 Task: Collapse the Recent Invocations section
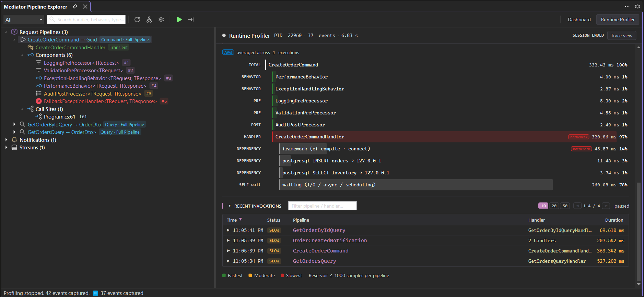[230, 206]
